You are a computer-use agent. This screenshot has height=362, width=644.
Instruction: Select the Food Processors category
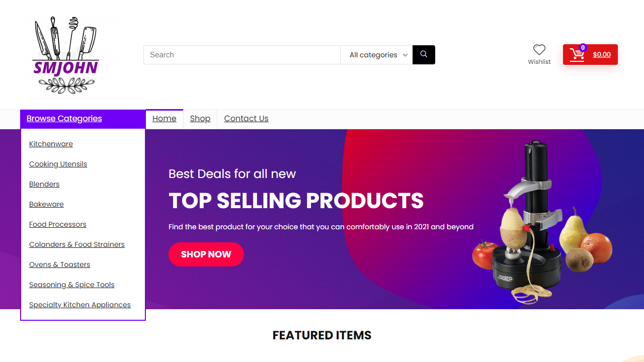coord(58,224)
